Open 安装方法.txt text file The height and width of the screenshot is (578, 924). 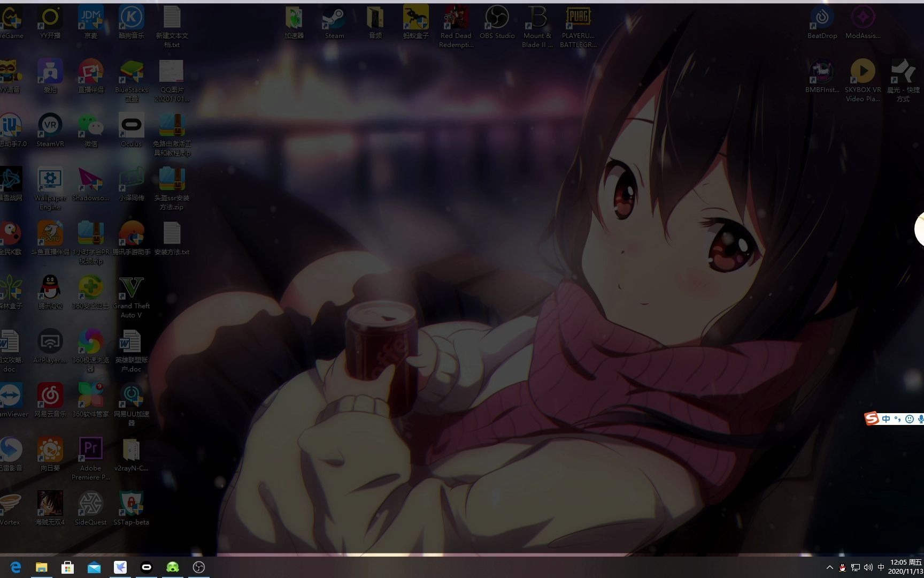coord(172,239)
